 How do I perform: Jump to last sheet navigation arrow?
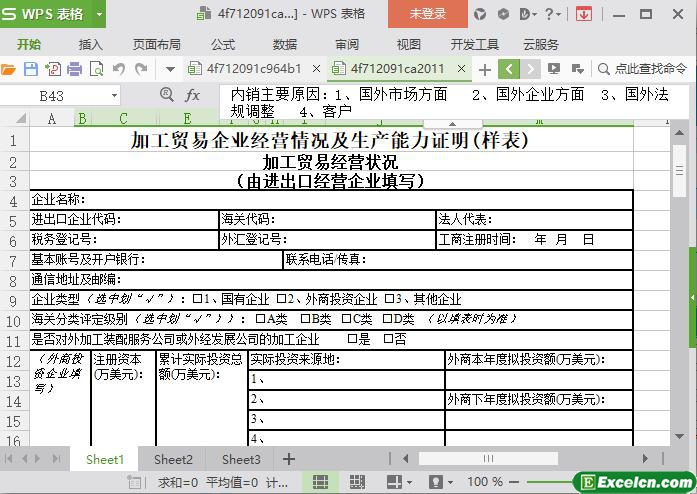pos(56,458)
